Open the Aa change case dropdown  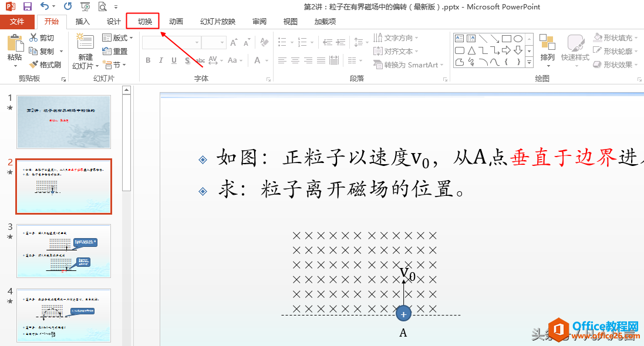click(x=235, y=60)
